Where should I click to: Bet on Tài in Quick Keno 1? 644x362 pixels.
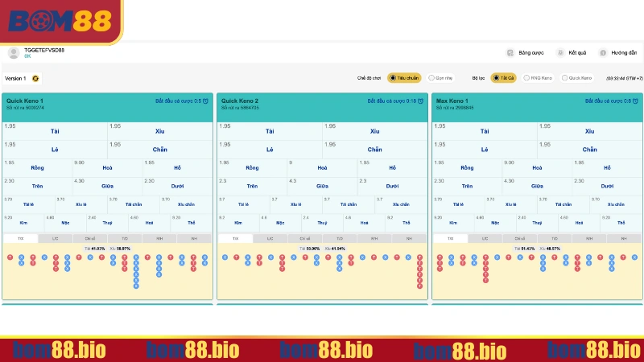click(x=55, y=131)
